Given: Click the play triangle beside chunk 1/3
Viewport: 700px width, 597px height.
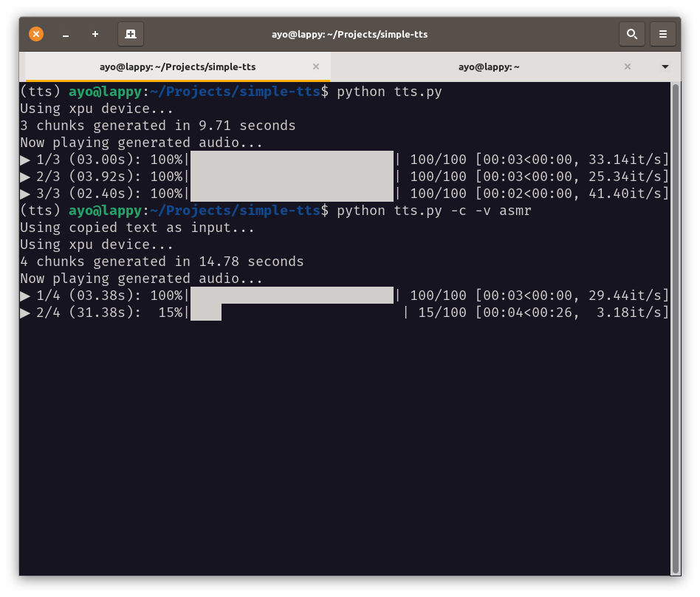Looking at the screenshot, I should pyautogui.click(x=25, y=160).
